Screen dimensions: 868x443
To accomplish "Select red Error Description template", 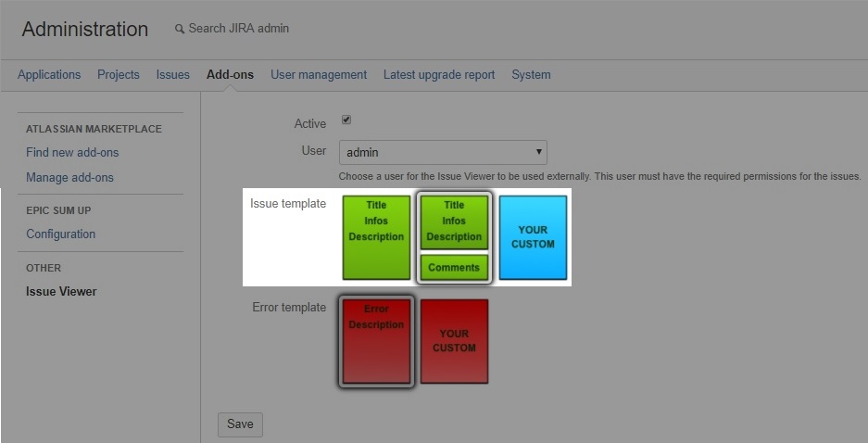I will click(x=376, y=341).
